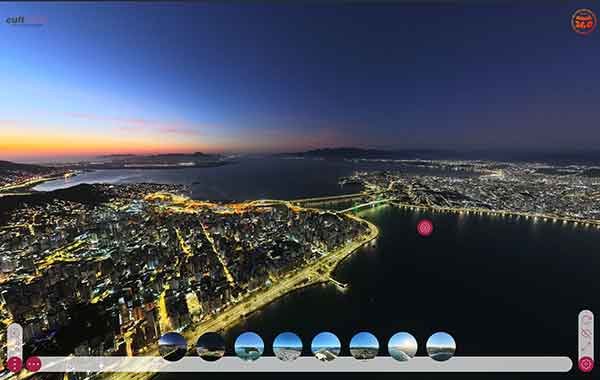Click the pink hotspot marker over the bay
600x380 pixels.
tap(425, 228)
